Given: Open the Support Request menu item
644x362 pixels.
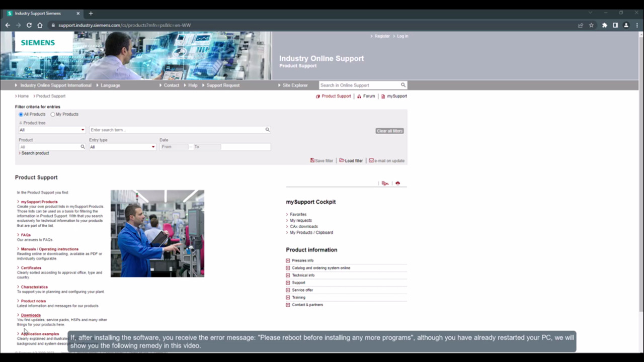Looking at the screenshot, I should (222, 85).
